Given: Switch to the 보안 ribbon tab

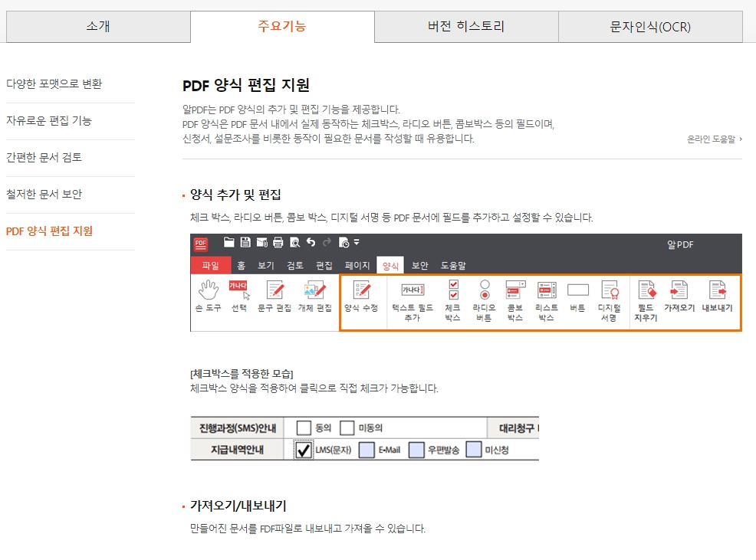Looking at the screenshot, I should 420,266.
